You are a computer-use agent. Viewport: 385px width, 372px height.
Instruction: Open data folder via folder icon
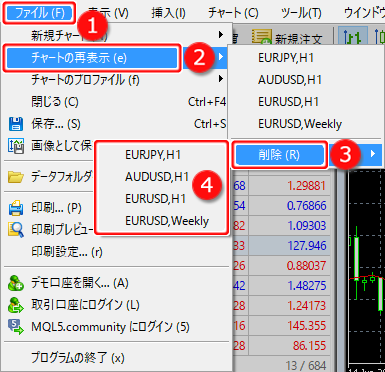pos(16,176)
